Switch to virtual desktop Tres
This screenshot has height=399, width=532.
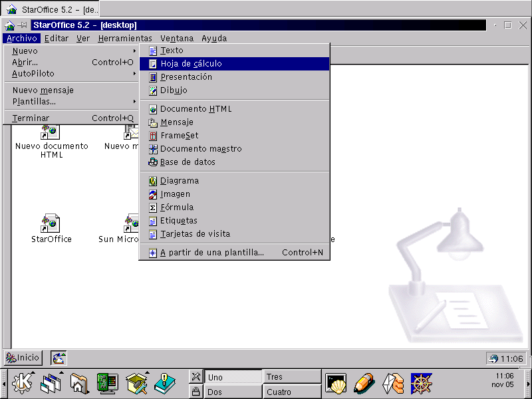click(292, 377)
